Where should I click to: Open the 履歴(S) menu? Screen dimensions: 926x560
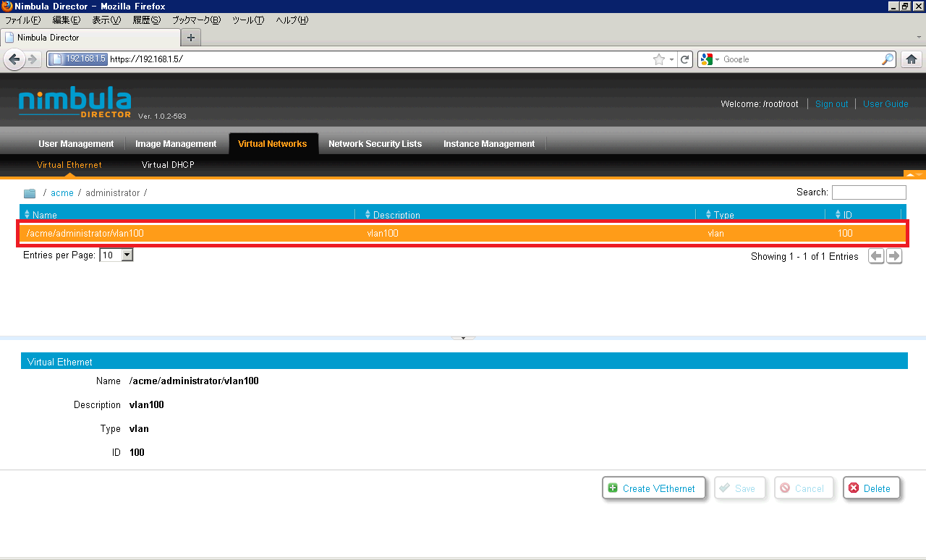pos(146,20)
